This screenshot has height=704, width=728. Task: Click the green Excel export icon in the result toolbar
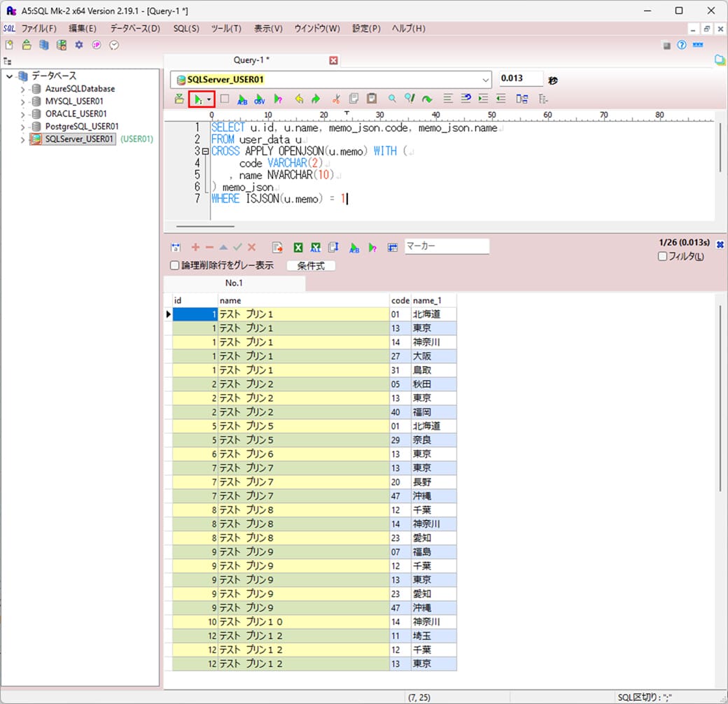click(298, 248)
